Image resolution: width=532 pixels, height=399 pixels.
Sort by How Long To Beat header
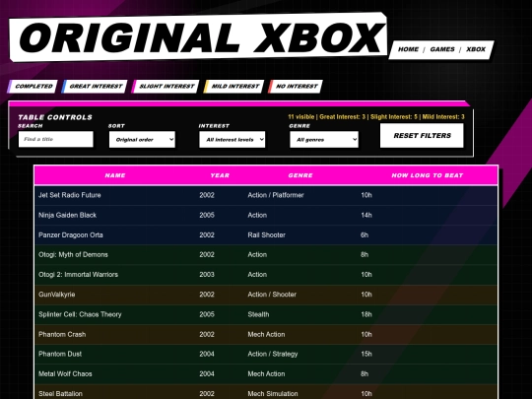pos(428,175)
